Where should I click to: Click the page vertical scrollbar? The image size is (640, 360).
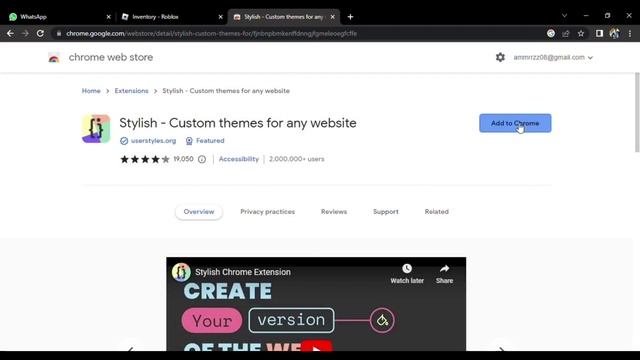click(637, 112)
